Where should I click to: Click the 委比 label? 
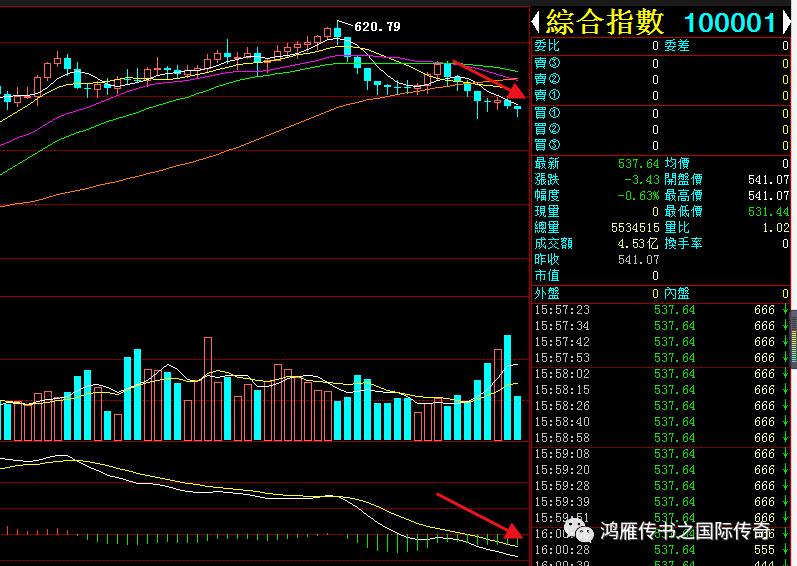[x=547, y=46]
